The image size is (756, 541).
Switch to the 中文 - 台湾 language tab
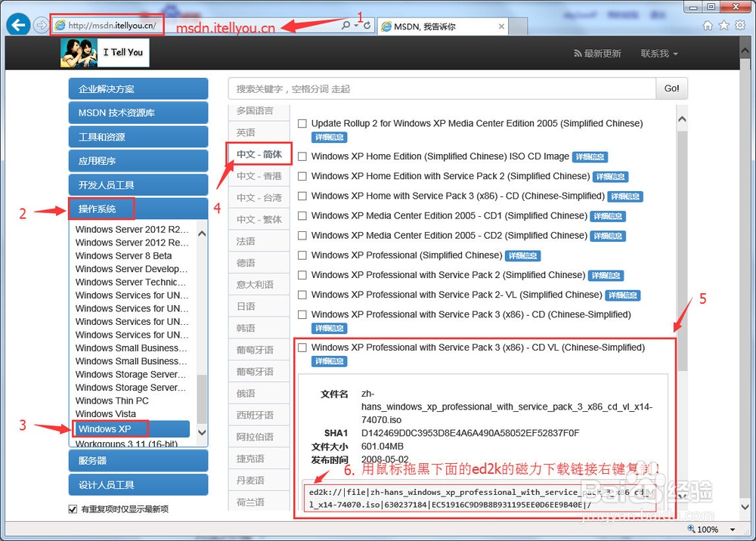click(x=259, y=197)
